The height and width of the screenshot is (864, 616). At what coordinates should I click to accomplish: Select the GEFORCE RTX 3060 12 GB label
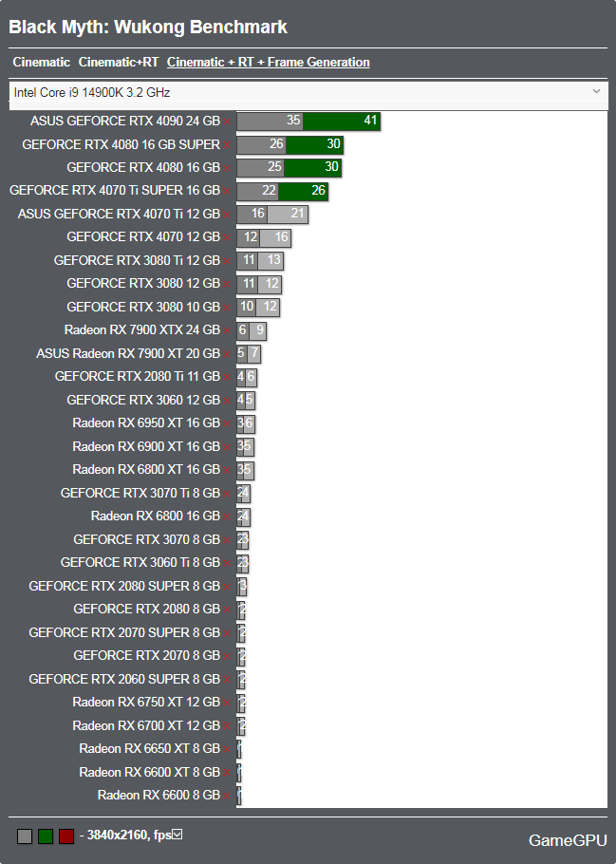pos(143,400)
